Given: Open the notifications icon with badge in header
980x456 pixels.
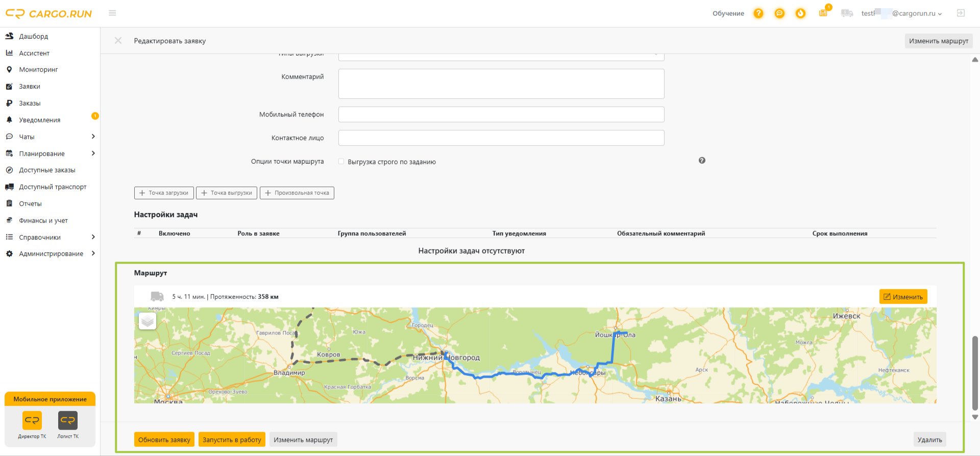Looking at the screenshot, I should 824,12.
